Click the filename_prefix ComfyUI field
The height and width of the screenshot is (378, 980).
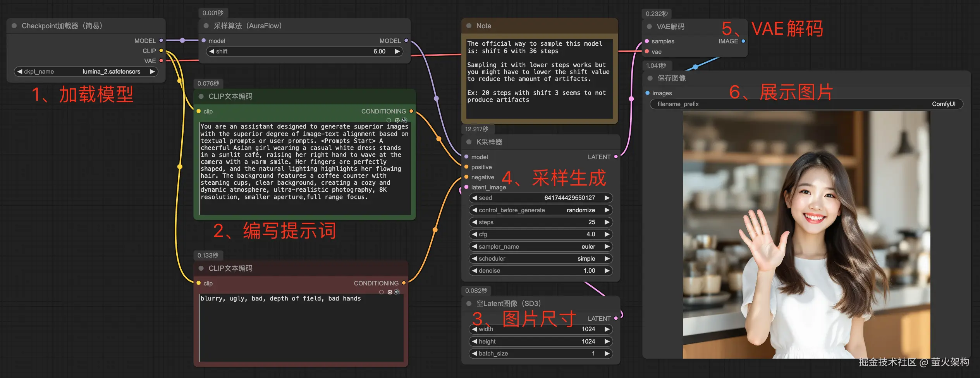806,104
